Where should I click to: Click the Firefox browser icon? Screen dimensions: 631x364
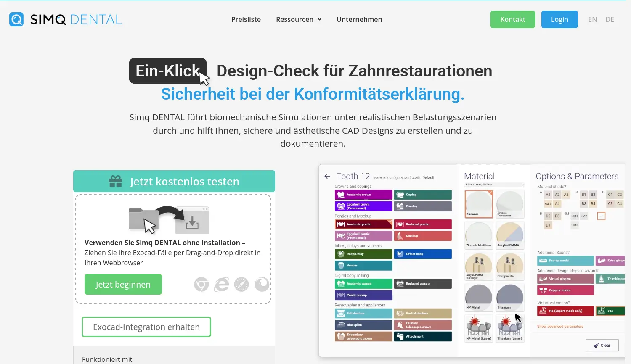pos(262,285)
